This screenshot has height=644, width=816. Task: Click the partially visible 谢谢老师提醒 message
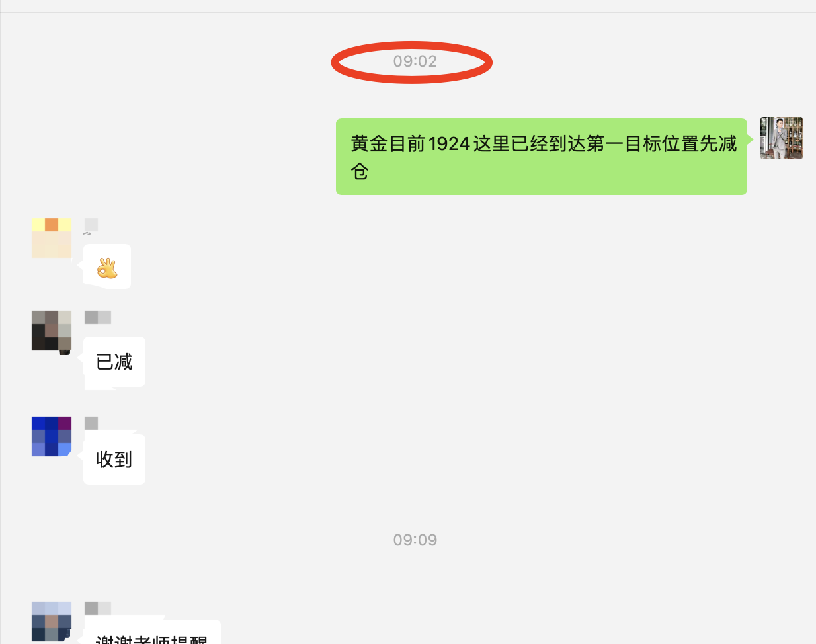point(152,633)
